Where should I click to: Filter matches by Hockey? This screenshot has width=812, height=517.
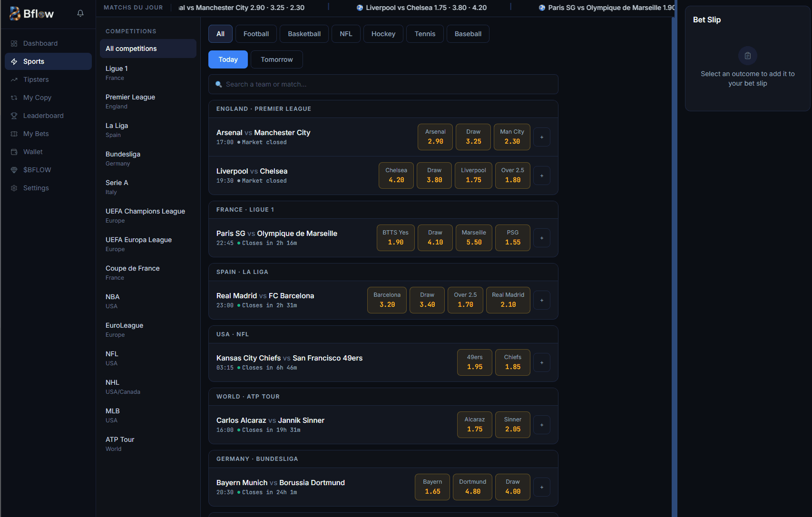[383, 34]
